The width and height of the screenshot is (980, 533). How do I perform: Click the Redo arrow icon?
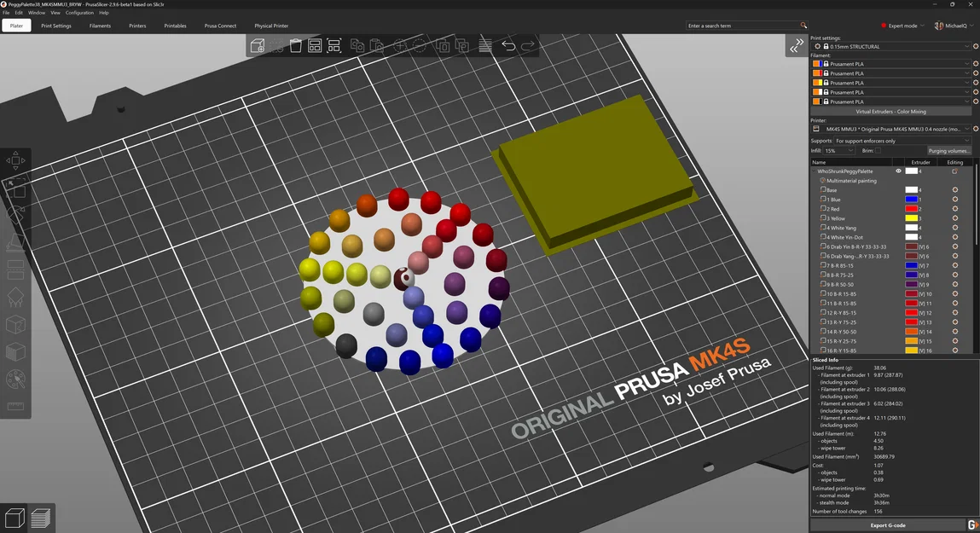pos(528,45)
